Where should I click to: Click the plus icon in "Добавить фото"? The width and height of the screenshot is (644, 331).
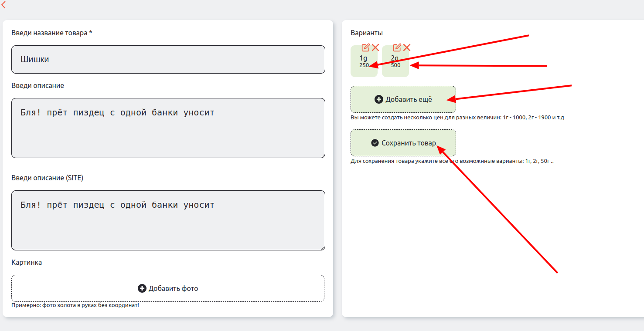point(142,288)
